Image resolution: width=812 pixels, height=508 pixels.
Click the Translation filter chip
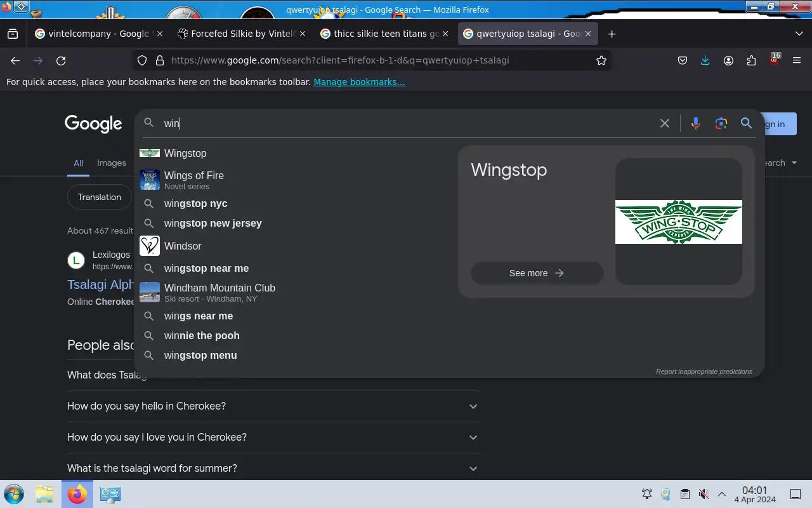(x=99, y=197)
